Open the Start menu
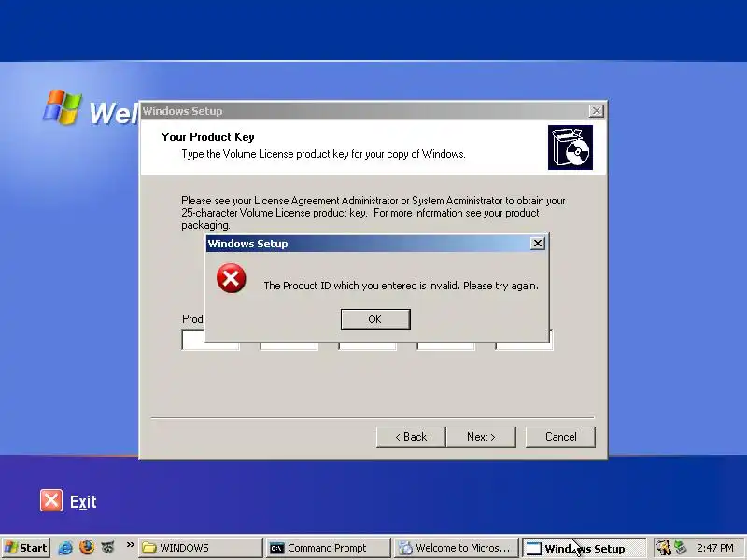 26,548
